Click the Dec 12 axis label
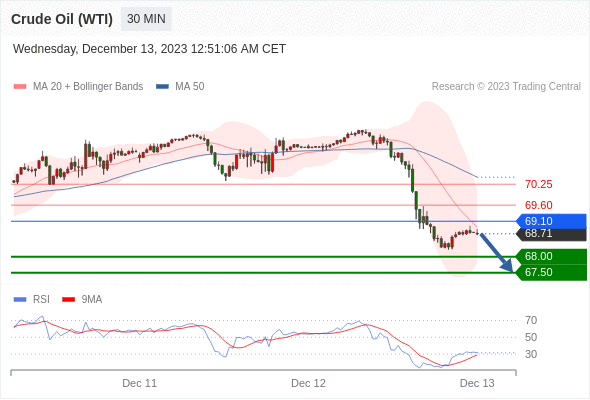This screenshot has height=400, width=590. [309, 383]
